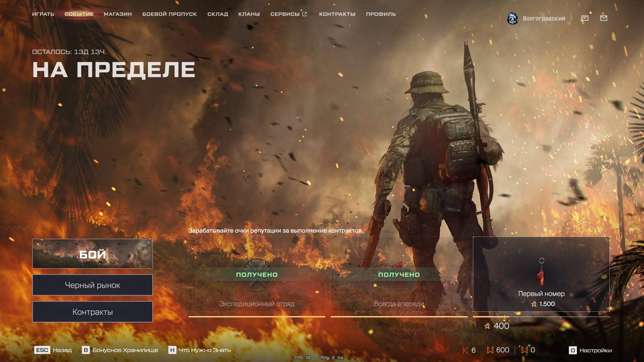The image size is (644, 362).
Task: Click the Волгоградский player avatar
Action: click(x=513, y=18)
